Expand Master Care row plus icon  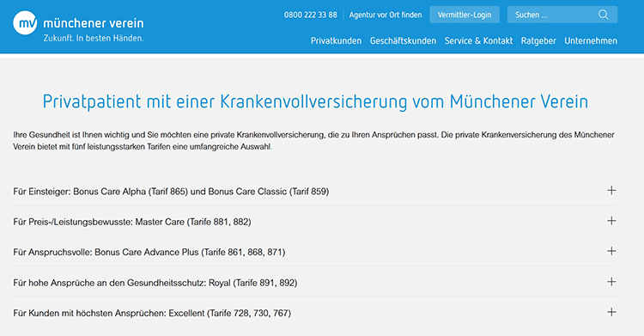click(x=611, y=221)
